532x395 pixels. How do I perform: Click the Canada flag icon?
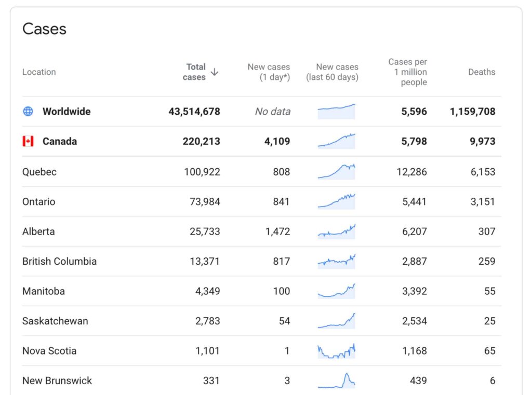pos(28,141)
